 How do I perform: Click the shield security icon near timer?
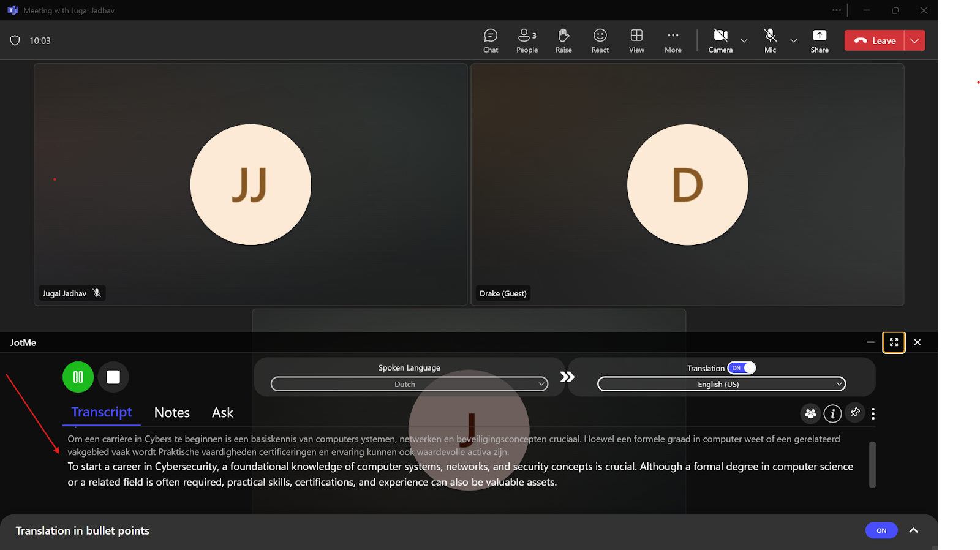point(15,40)
